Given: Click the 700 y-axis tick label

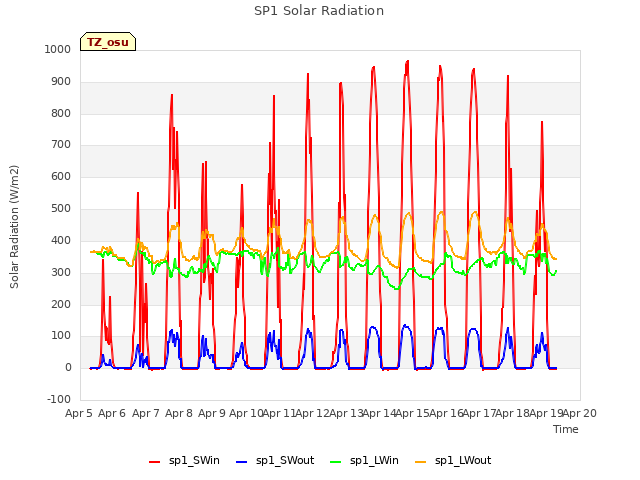Looking at the screenshot, I should coord(61,145).
